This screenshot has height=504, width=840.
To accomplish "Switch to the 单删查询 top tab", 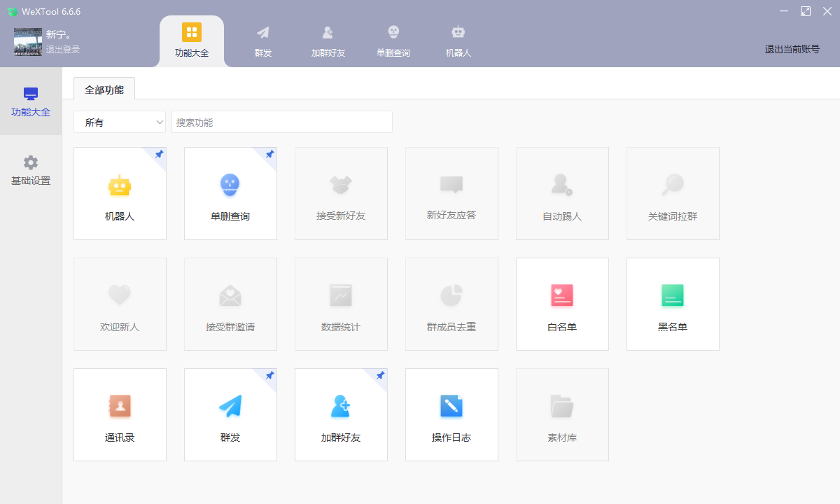I will pos(393,41).
